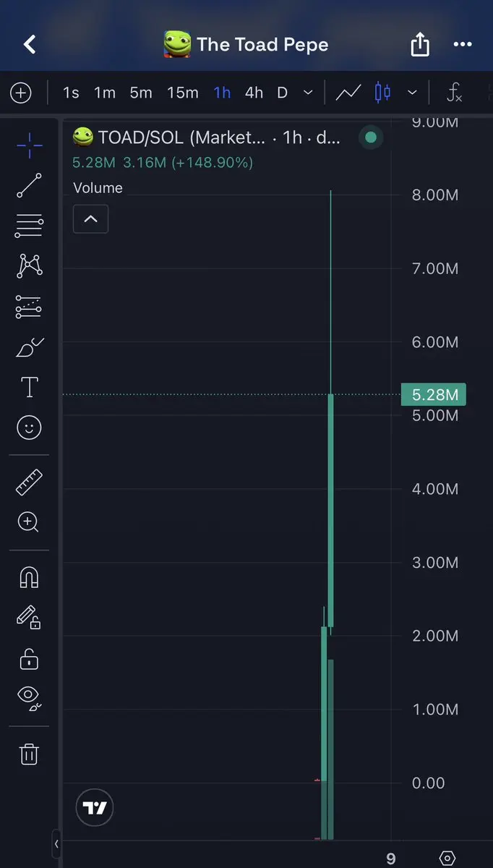
Task: Open the Fibonacci retracement tools
Action: coord(29,226)
